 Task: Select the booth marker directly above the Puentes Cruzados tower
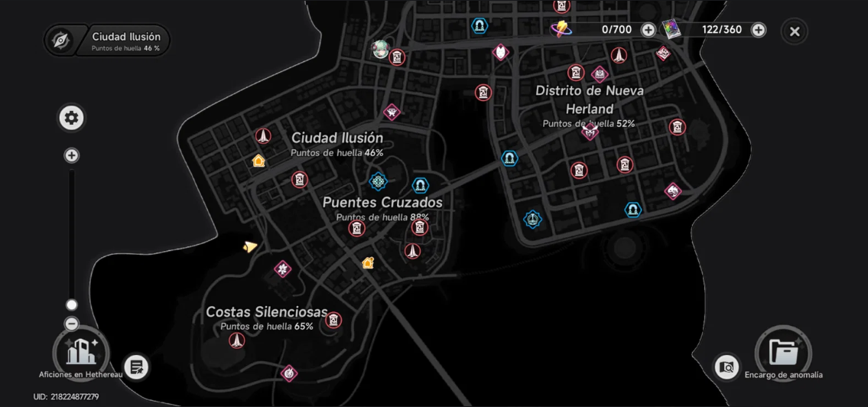pyautogui.click(x=420, y=227)
